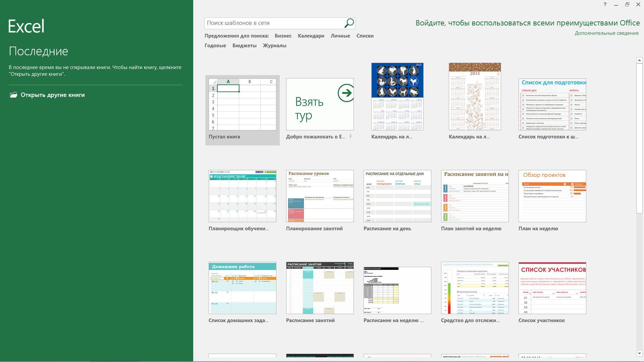644x362 pixels.
Task: Click the magnifier search icon
Action: [349, 23]
